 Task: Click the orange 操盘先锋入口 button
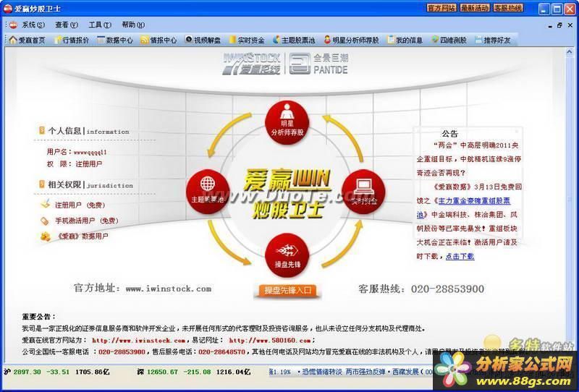tap(287, 291)
